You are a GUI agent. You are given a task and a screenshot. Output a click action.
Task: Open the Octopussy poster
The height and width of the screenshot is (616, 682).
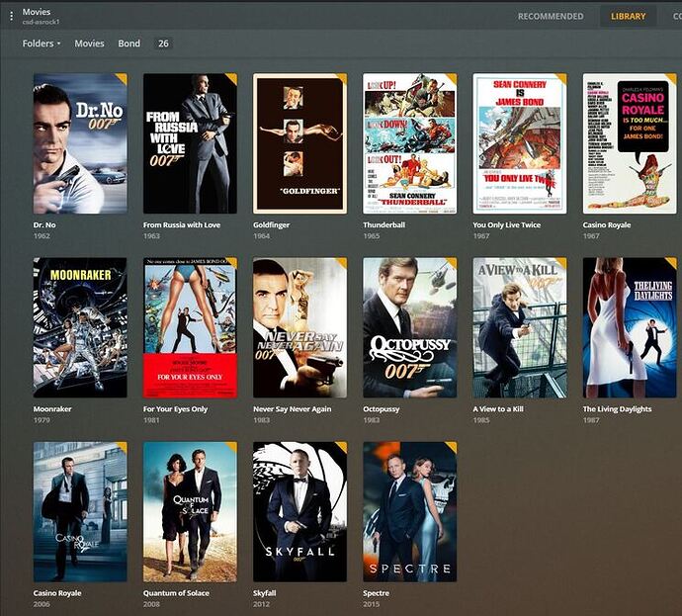coord(410,327)
